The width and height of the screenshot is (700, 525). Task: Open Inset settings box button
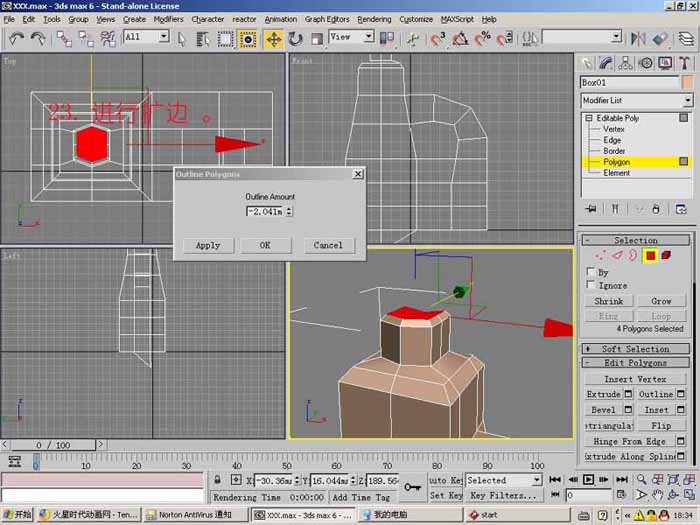(680, 410)
